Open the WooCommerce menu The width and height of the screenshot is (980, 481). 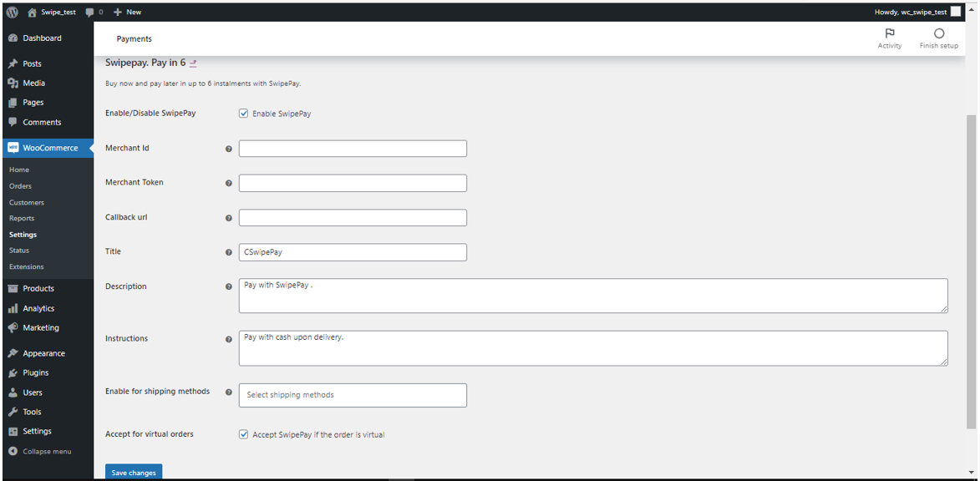coord(47,148)
